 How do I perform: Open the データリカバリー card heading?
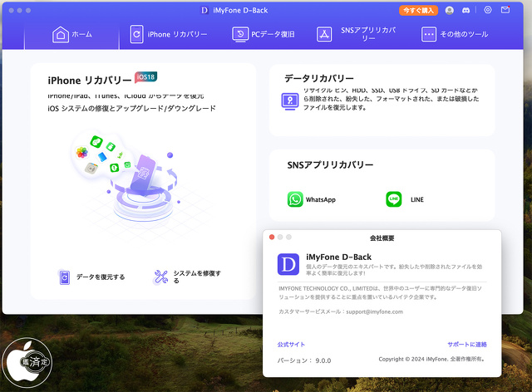pos(319,78)
